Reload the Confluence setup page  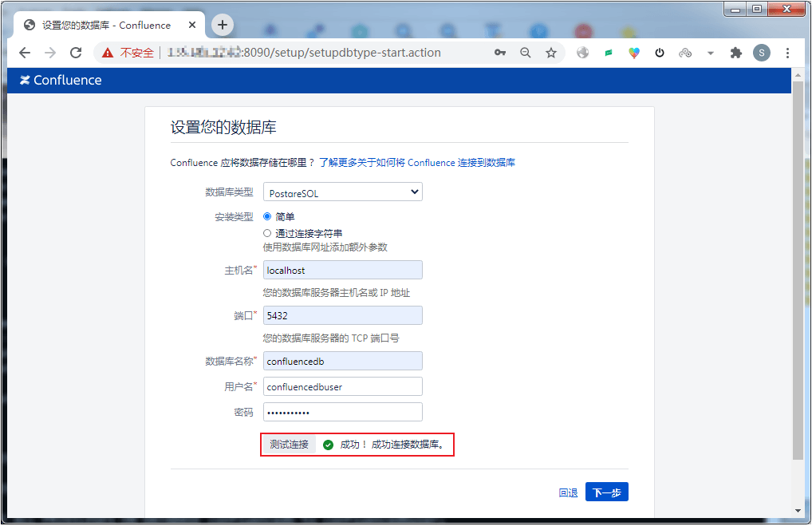click(x=76, y=53)
